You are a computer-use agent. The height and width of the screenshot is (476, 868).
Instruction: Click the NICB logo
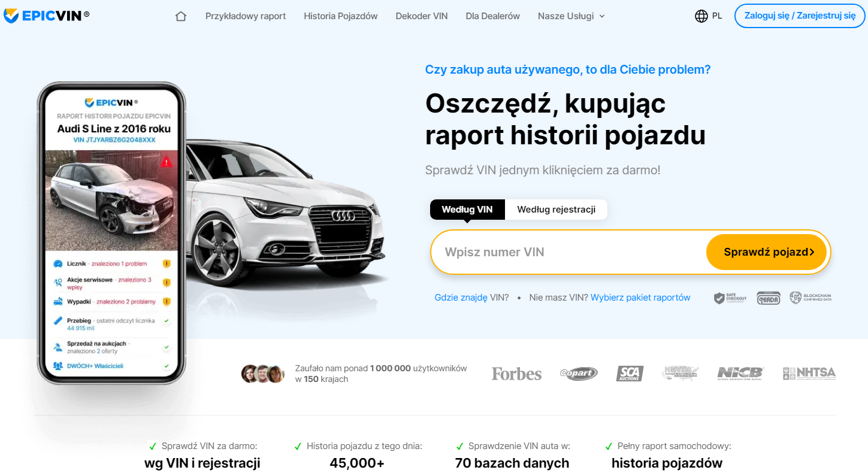tap(740, 374)
